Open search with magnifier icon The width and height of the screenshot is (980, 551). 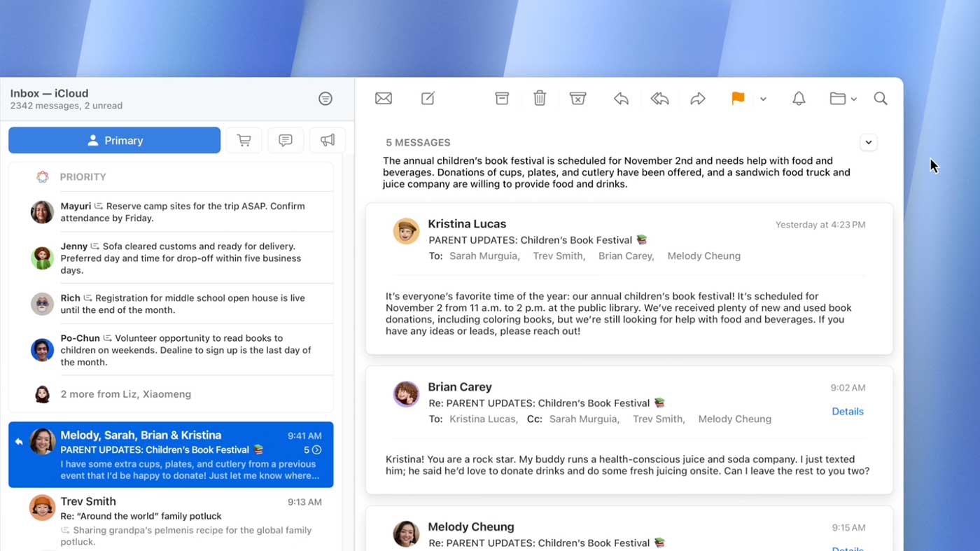(881, 99)
